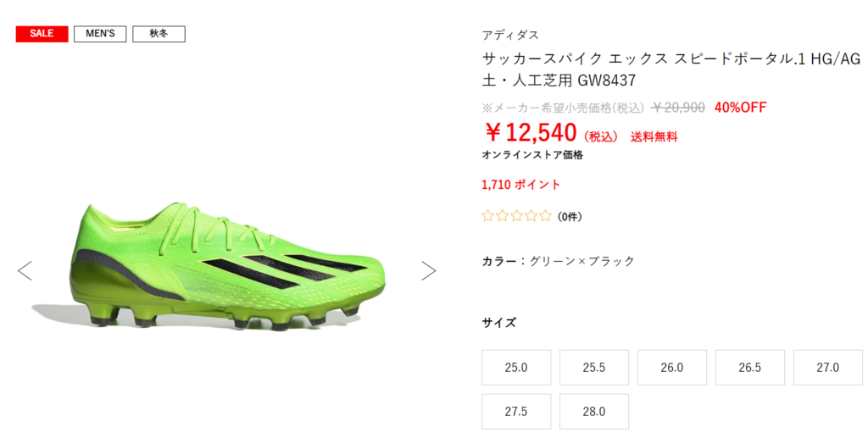868x444 pixels.
Task: Click the 秋冬 season tag
Action: pos(159,34)
